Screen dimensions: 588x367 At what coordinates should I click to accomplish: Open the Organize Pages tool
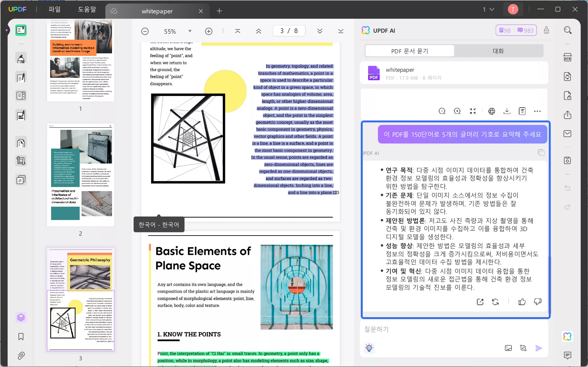click(21, 143)
